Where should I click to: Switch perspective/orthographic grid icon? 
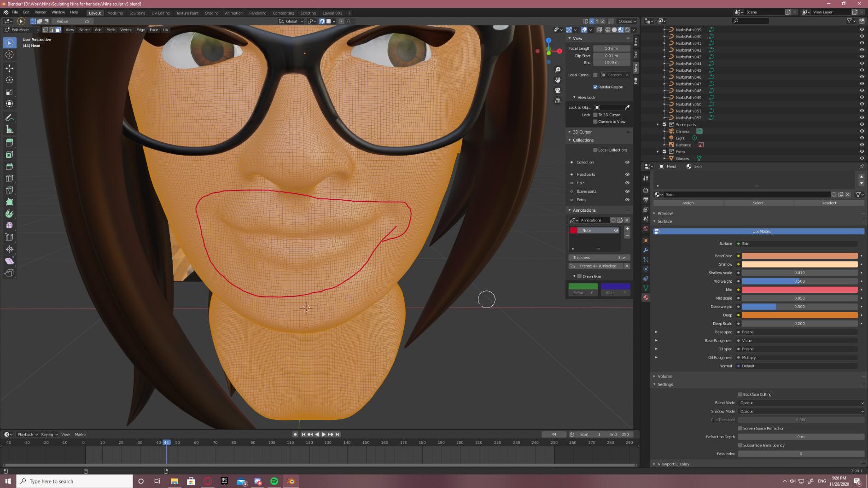(x=558, y=101)
